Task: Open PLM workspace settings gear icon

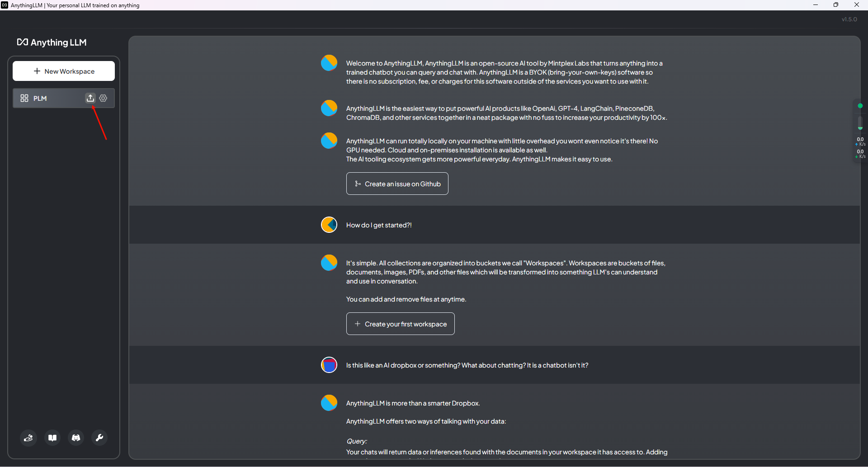Action: pyautogui.click(x=103, y=98)
